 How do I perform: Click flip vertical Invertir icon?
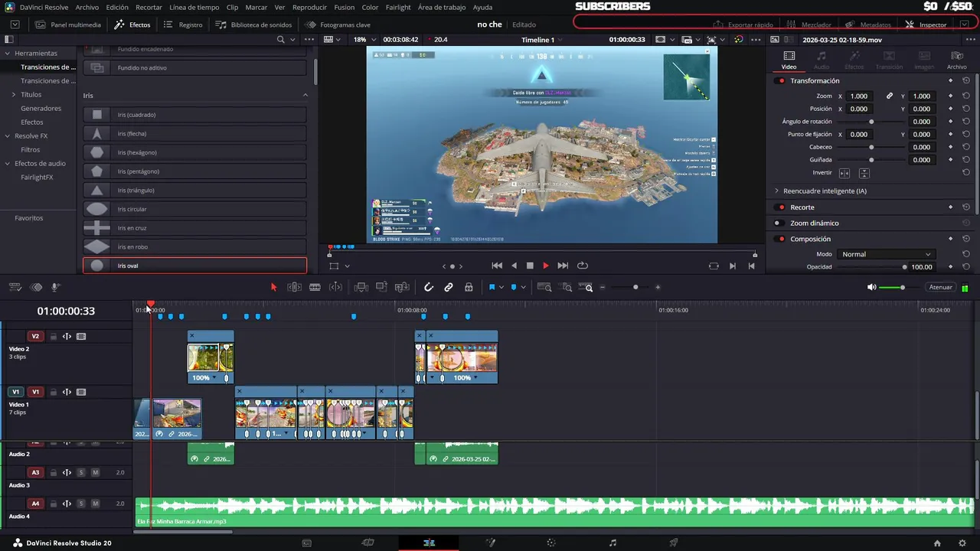tap(864, 173)
